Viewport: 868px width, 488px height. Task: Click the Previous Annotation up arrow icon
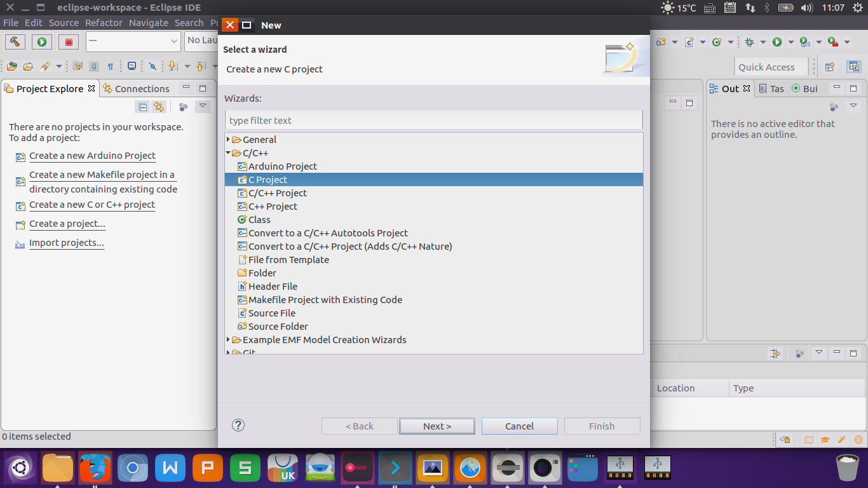[x=200, y=66]
